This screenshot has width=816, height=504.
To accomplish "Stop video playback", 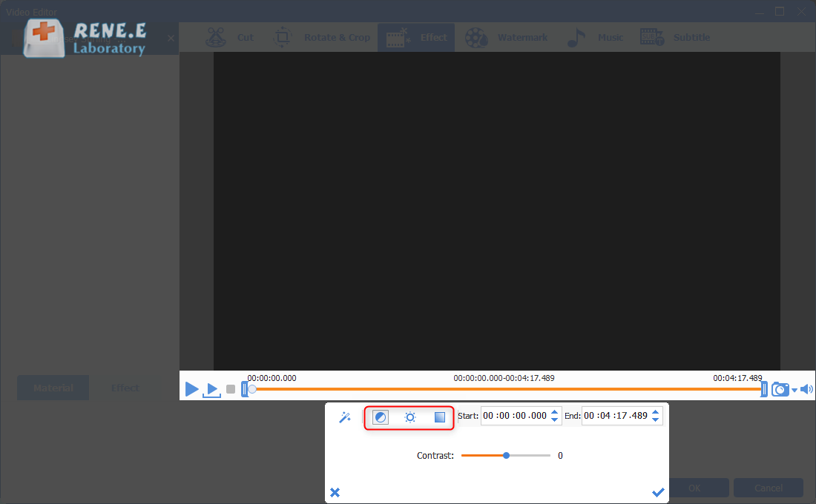I will 231,389.
